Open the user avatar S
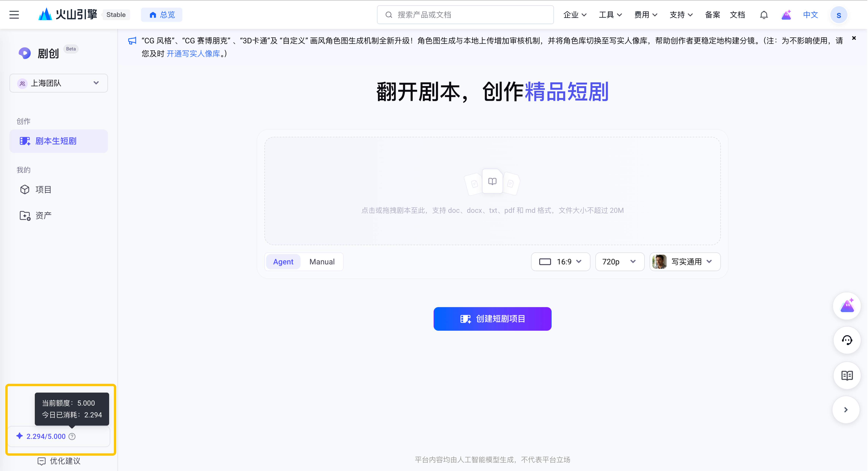Viewport: 868px width, 471px height. point(839,15)
